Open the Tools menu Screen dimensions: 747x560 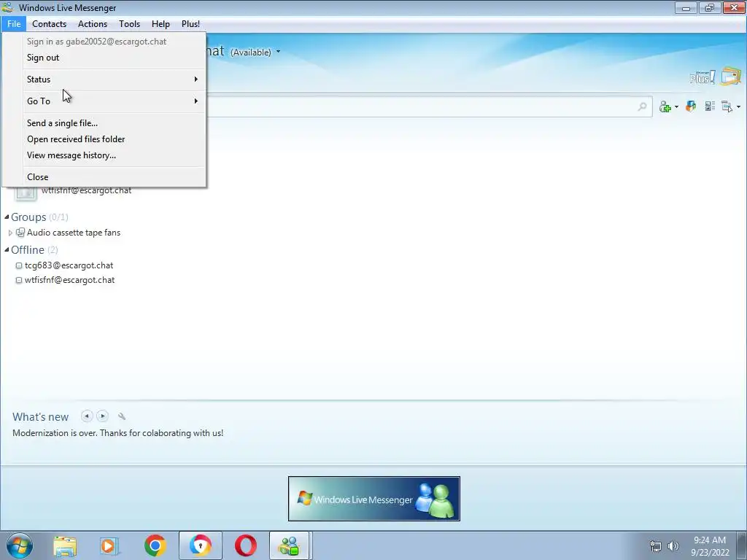point(130,24)
